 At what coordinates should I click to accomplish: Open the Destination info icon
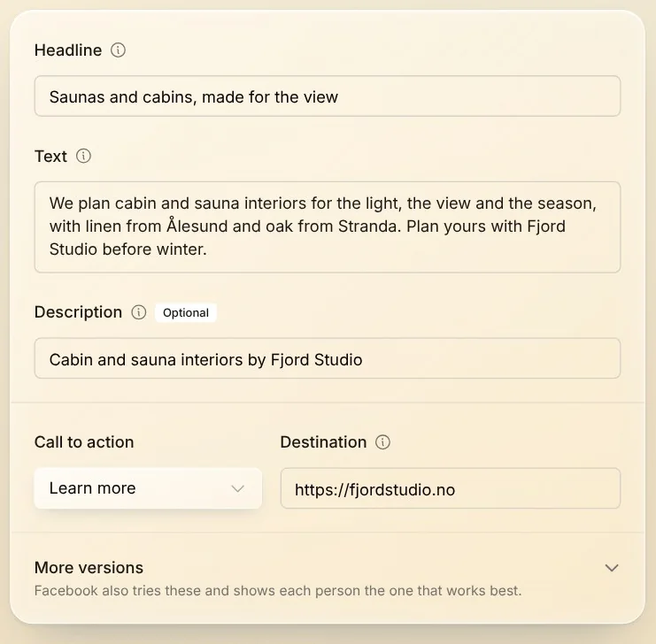(382, 442)
